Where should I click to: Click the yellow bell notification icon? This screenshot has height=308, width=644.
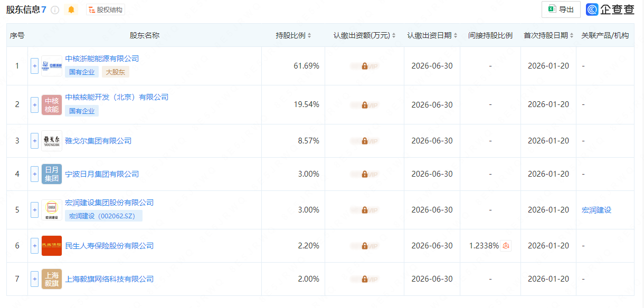[x=71, y=9]
